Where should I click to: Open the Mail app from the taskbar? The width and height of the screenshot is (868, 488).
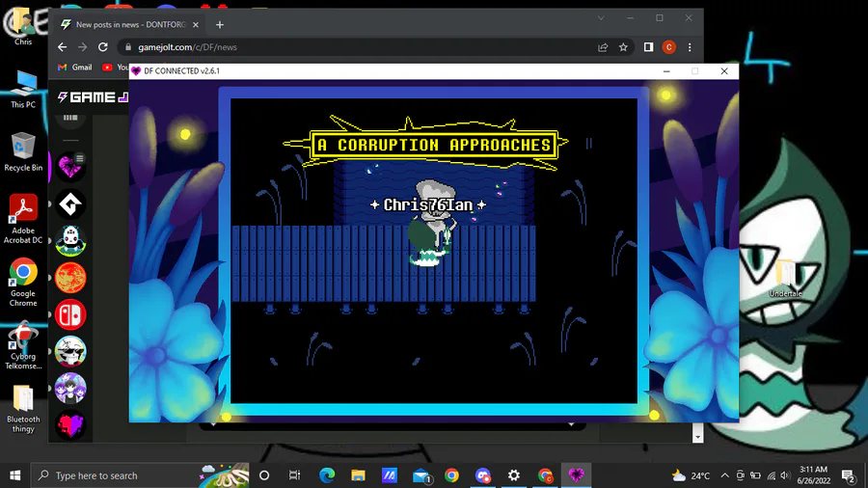420,475
